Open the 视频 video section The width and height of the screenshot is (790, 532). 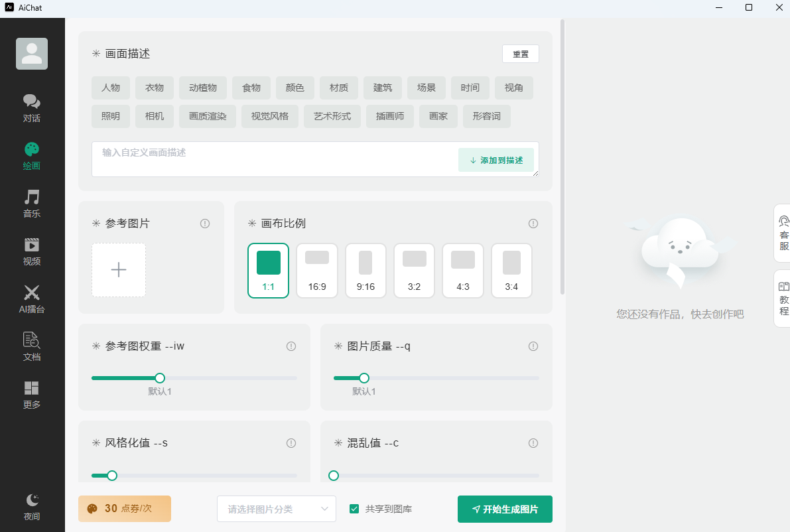(32, 251)
